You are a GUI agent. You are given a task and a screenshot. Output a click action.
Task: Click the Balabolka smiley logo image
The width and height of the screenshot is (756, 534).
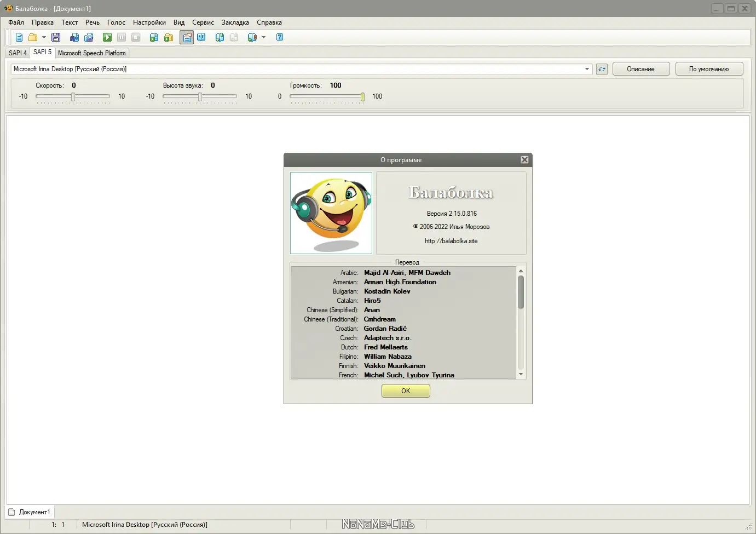(x=331, y=213)
